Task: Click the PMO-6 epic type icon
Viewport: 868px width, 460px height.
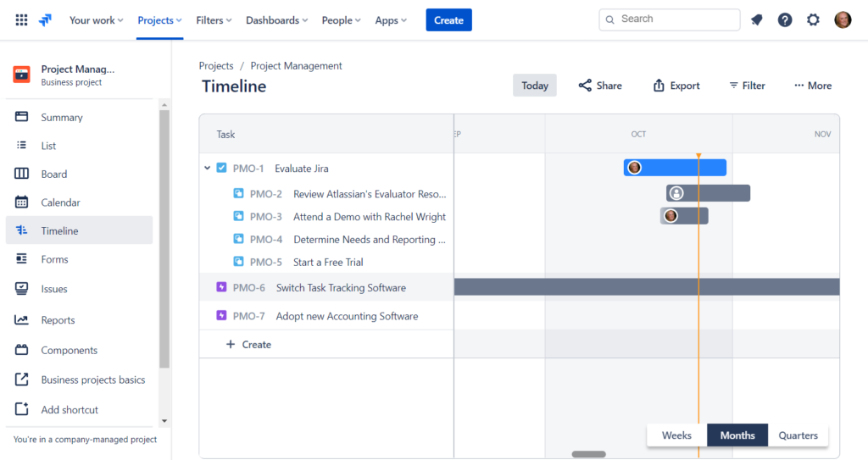Action: tap(221, 286)
